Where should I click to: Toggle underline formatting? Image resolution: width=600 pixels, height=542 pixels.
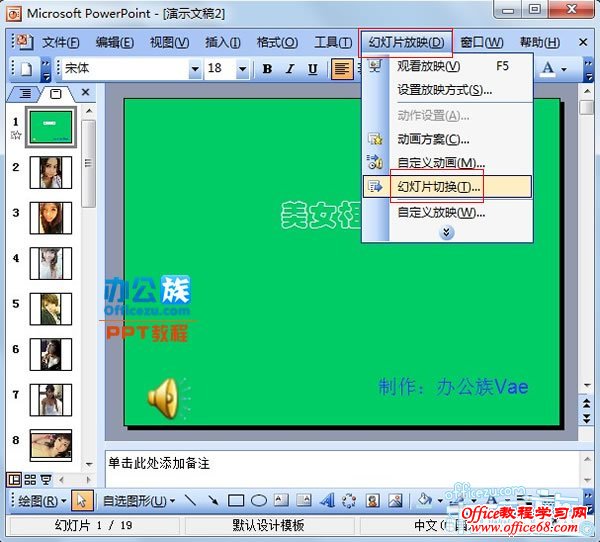(x=313, y=69)
